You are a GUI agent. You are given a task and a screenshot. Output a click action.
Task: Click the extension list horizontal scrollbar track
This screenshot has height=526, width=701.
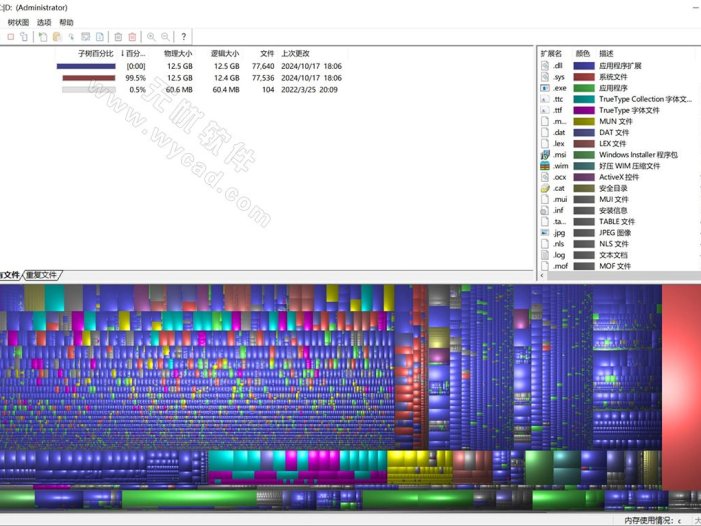pos(624,276)
